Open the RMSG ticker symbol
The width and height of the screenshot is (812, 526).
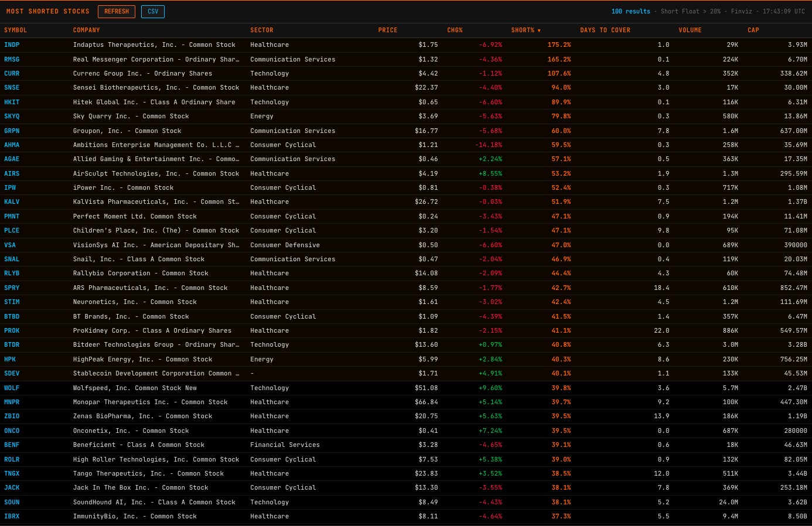coord(12,59)
